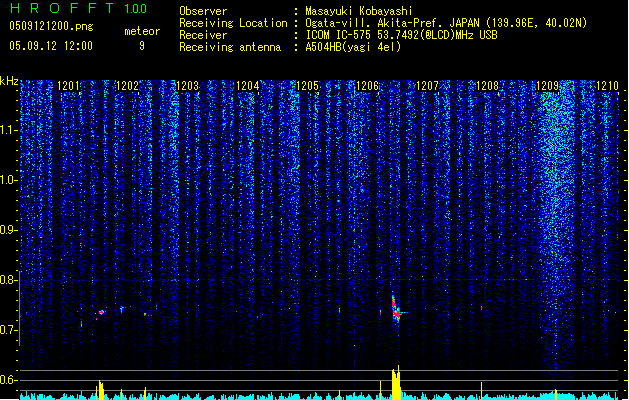Select the 0.6 frequency axis label
The image size is (629, 400).
(x=9, y=380)
